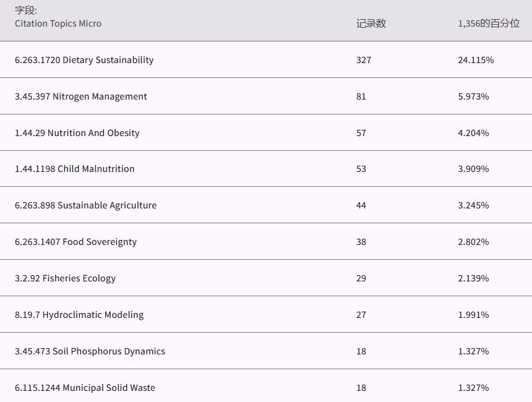Viewport: 532px width, 402px height.
Task: Select the Sustainable Agriculture topic
Action: click(x=85, y=205)
